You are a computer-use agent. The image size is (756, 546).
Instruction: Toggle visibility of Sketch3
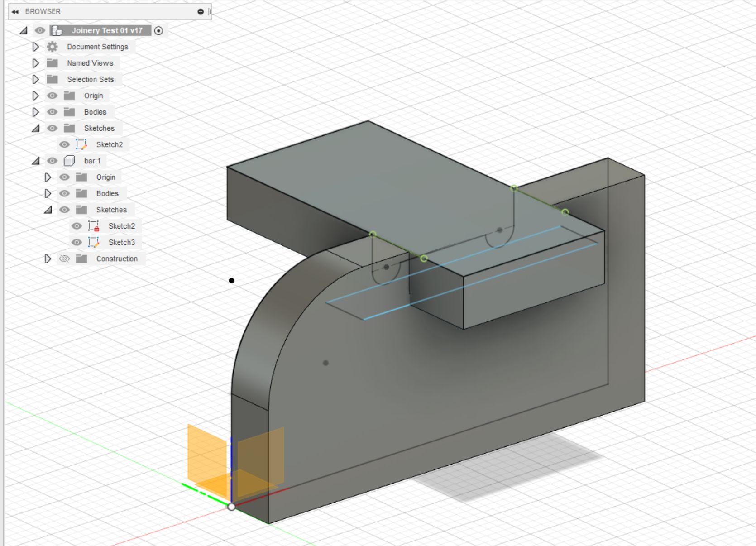point(77,242)
